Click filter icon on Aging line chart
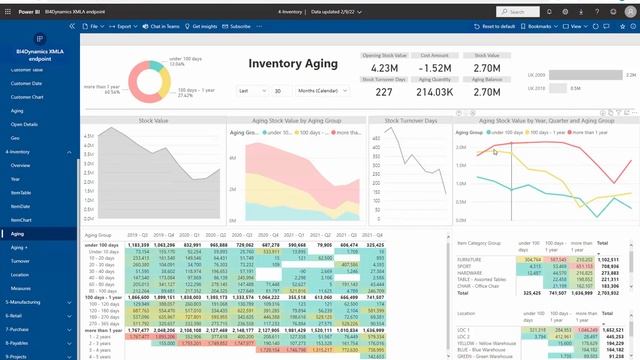 pos(619,112)
